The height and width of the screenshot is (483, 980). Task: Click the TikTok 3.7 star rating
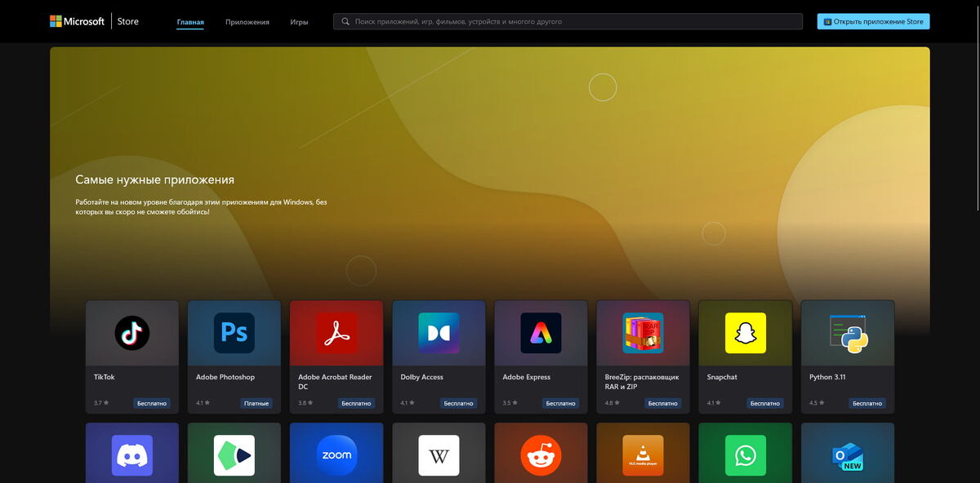[101, 403]
